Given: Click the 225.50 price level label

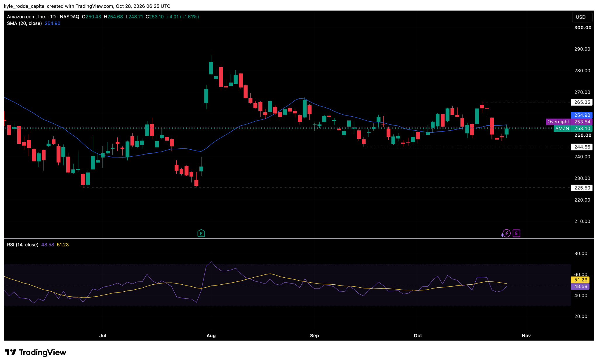Looking at the screenshot, I should [582, 188].
